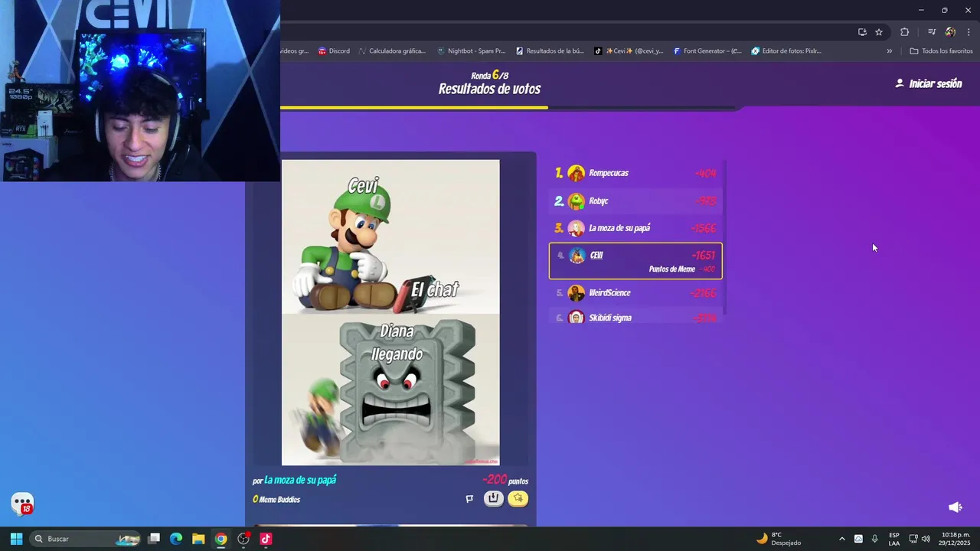Click the Luigi and Thwomp meme image

coord(390,312)
